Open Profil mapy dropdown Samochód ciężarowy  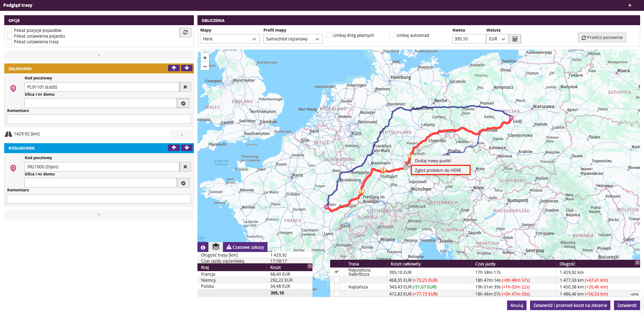pyautogui.click(x=293, y=39)
